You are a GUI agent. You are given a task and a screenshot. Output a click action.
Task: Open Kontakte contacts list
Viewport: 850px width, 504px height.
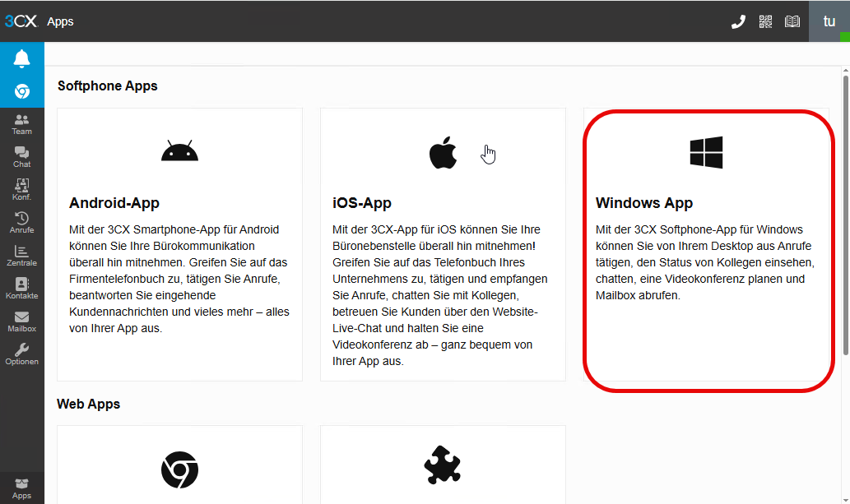[x=21, y=289]
